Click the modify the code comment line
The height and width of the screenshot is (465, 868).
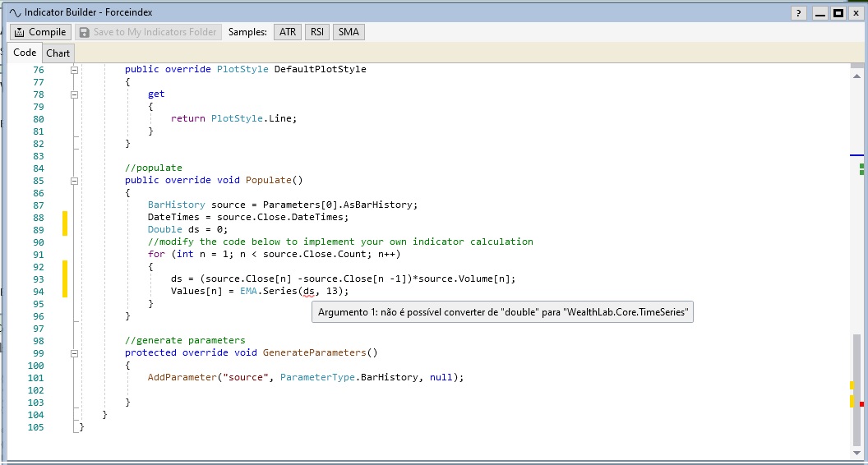[340, 242]
